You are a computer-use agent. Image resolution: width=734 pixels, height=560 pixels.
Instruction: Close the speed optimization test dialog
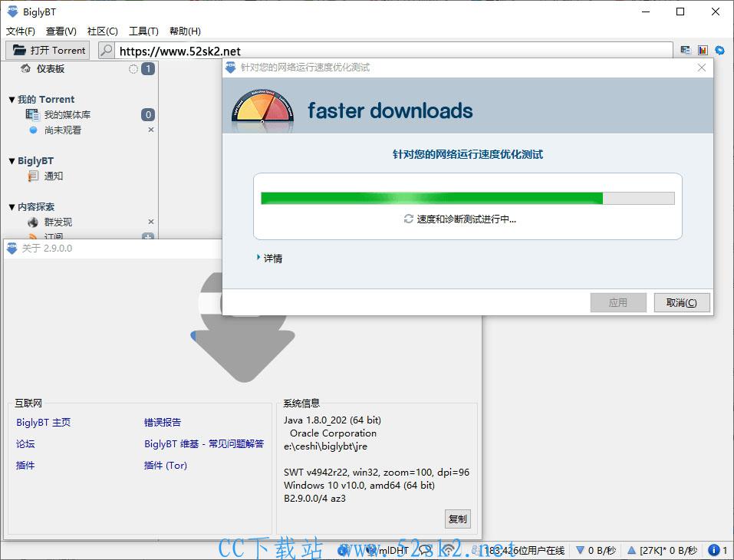[702, 68]
